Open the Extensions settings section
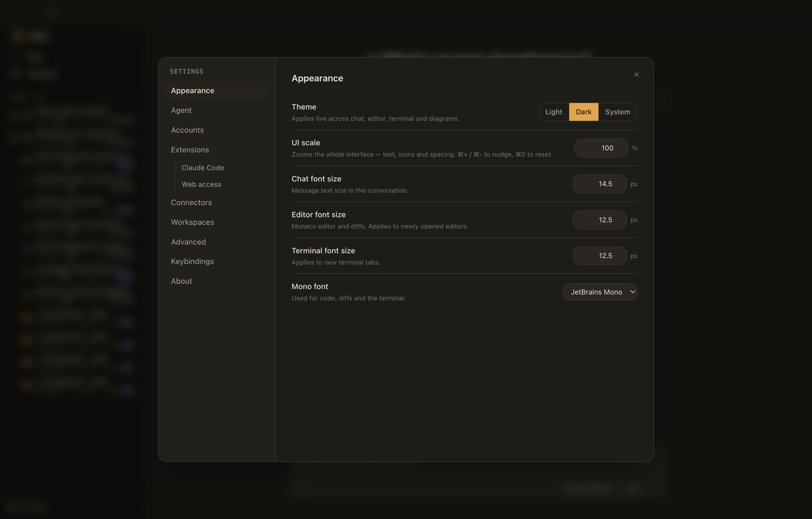This screenshot has width=812, height=519. pyautogui.click(x=217, y=150)
